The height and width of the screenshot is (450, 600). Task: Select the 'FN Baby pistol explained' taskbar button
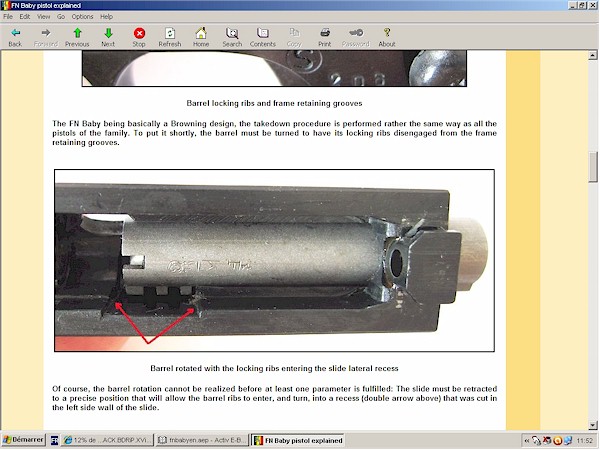pyautogui.click(x=298, y=440)
